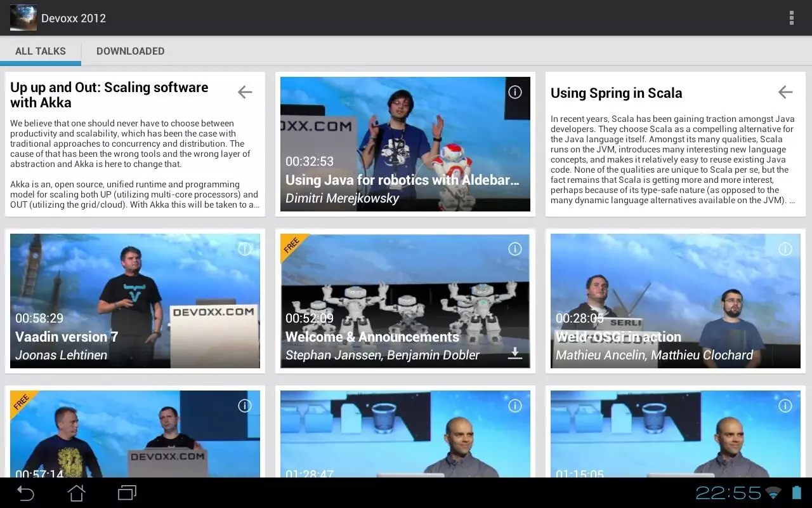812x508 pixels.
Task: Show info for Welcome & Announcements talk
Action: click(x=515, y=249)
